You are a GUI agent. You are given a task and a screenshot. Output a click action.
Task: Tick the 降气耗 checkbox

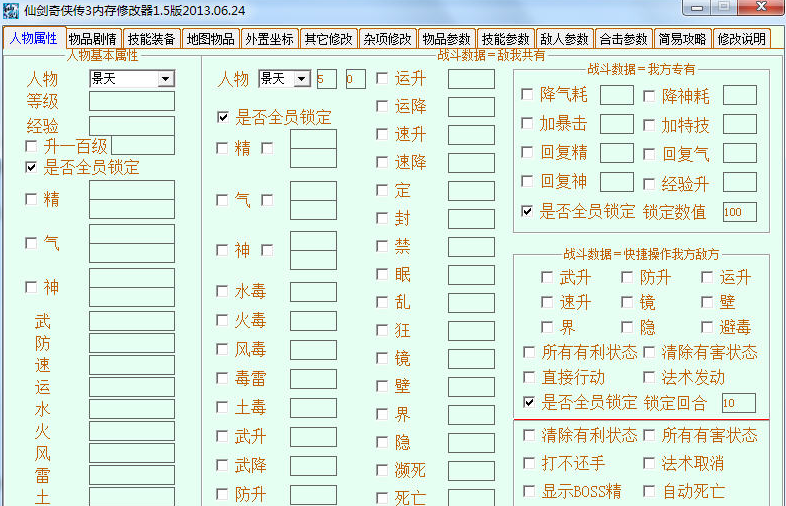click(527, 94)
